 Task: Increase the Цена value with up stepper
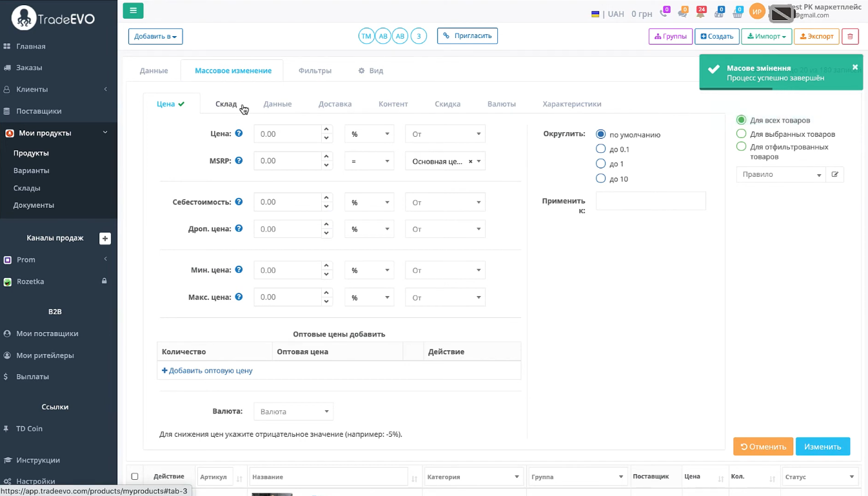coord(327,130)
